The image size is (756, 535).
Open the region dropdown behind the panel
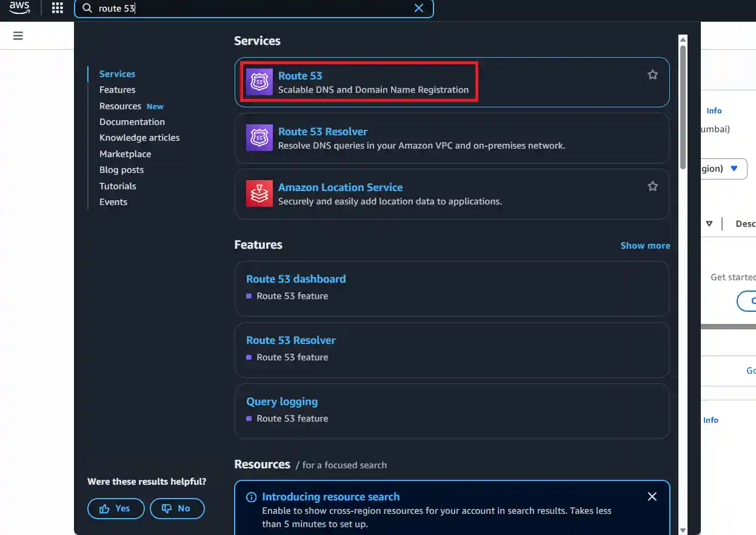(724, 169)
